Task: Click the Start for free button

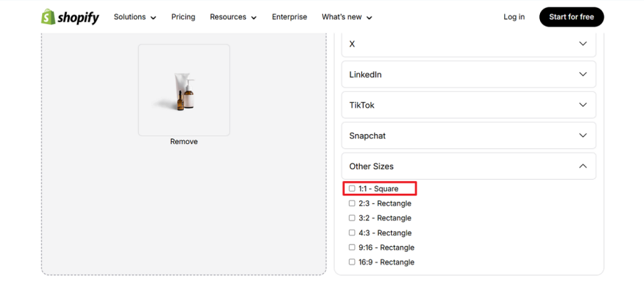Action: point(572,17)
